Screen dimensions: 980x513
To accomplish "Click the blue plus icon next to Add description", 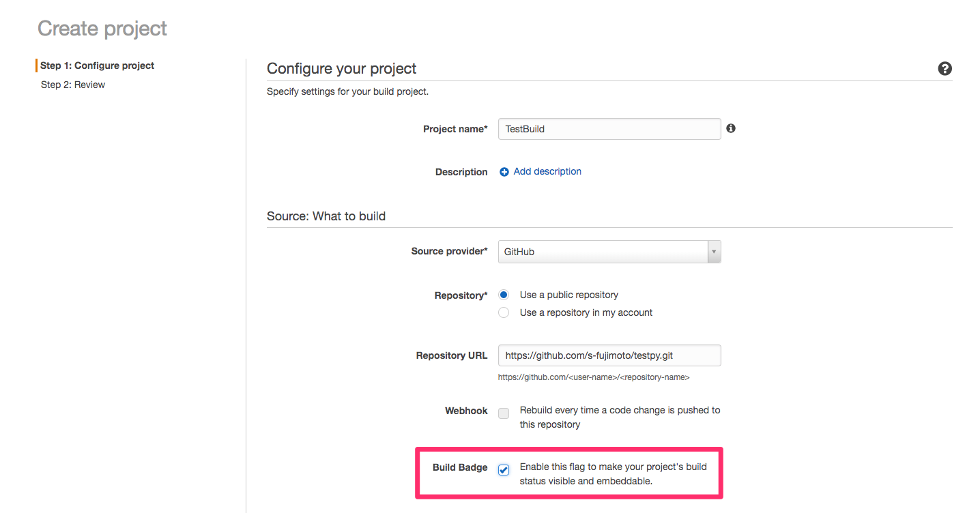I will coord(504,171).
